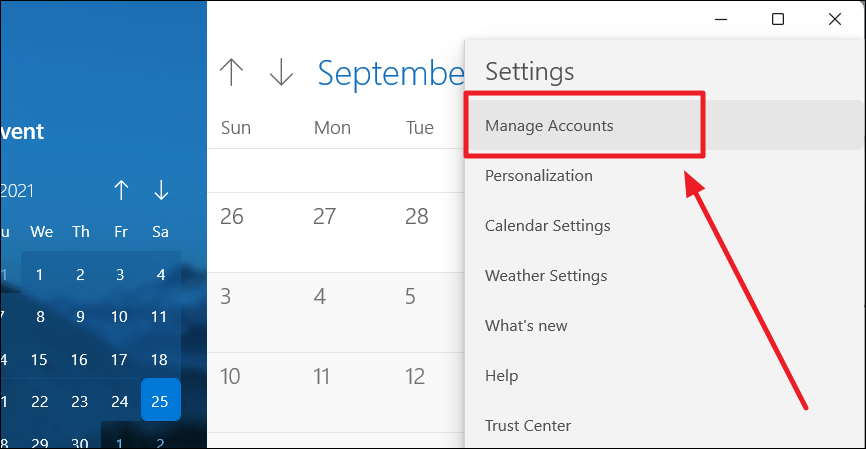Select day 22 in mini calendar
Viewport: 866px width, 449px height.
coord(40,401)
